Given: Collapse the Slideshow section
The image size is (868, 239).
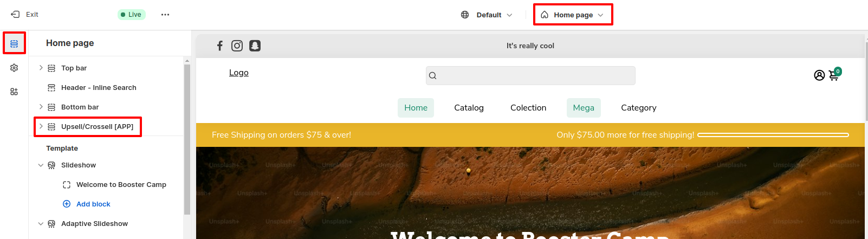Looking at the screenshot, I should pyautogui.click(x=41, y=165).
